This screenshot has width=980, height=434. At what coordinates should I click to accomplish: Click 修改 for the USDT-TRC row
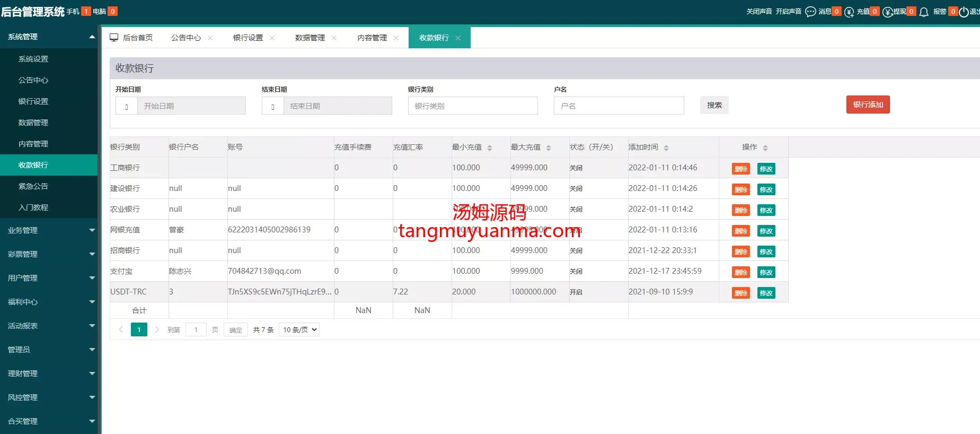(766, 293)
